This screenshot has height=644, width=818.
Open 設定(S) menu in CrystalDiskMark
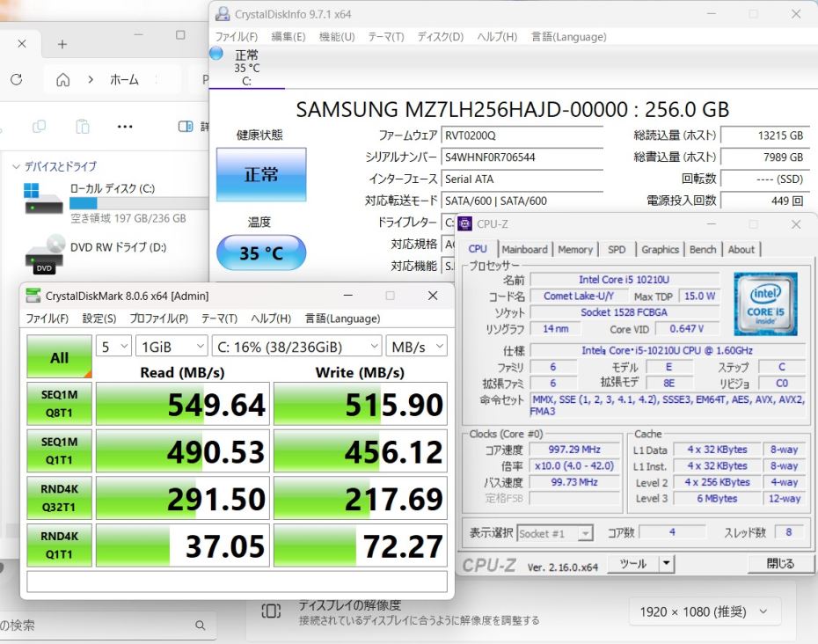tap(99, 318)
